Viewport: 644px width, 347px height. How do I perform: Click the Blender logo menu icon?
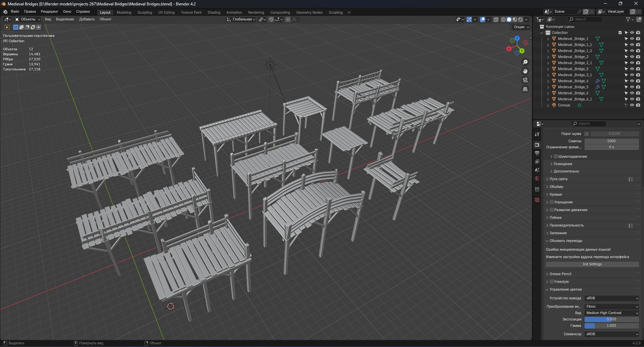5,12
